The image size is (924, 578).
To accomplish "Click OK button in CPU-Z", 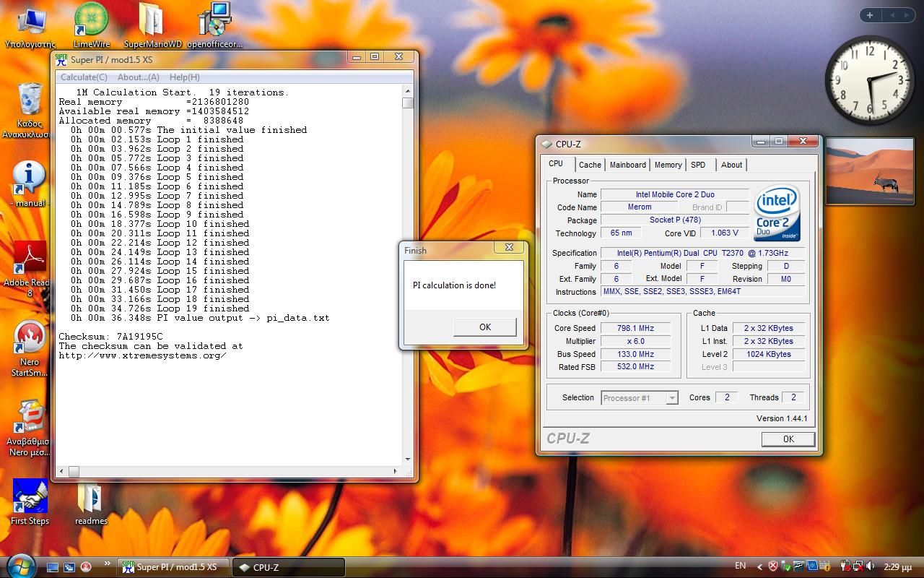I will pyautogui.click(x=788, y=439).
